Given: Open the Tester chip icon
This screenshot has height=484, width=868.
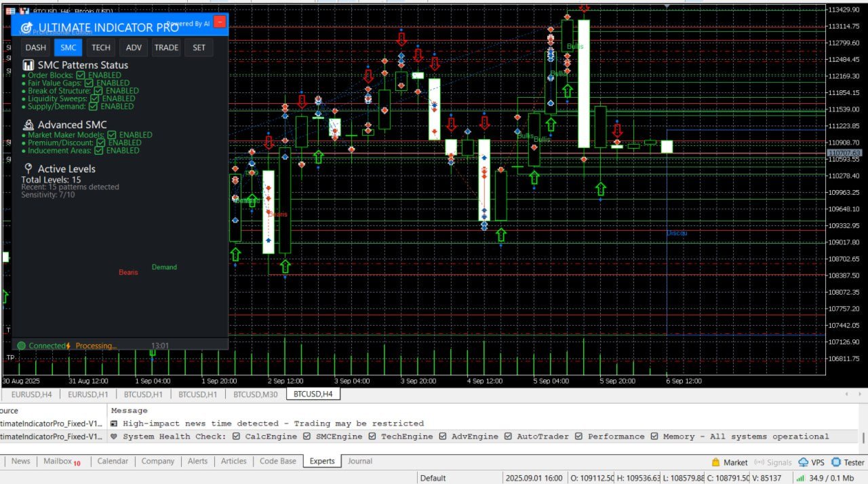Looking at the screenshot, I should pos(836,462).
